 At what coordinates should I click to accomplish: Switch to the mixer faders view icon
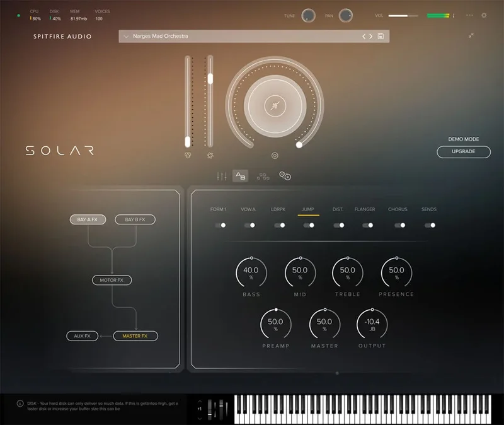point(222,177)
